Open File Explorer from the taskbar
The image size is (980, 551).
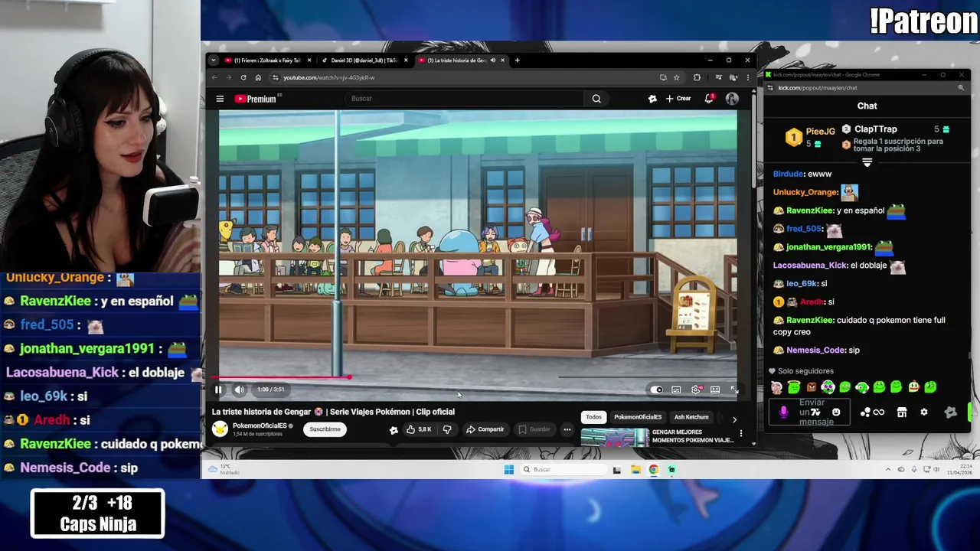[635, 470]
